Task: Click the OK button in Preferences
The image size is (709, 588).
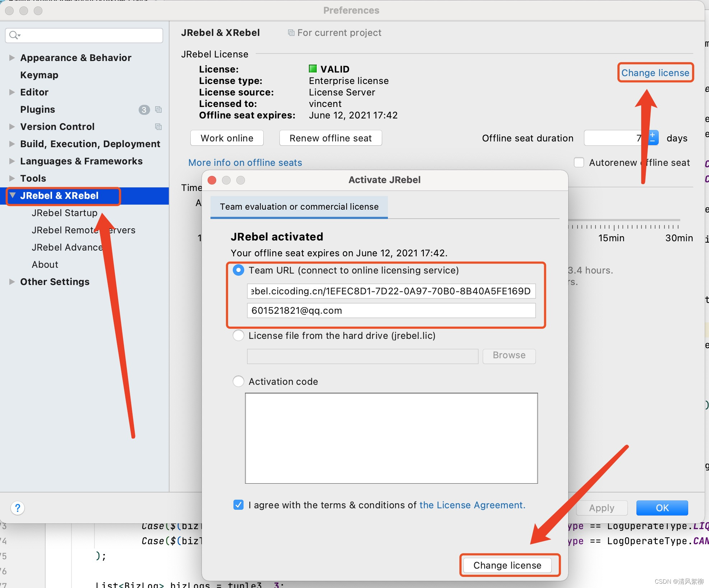Action: 662,508
